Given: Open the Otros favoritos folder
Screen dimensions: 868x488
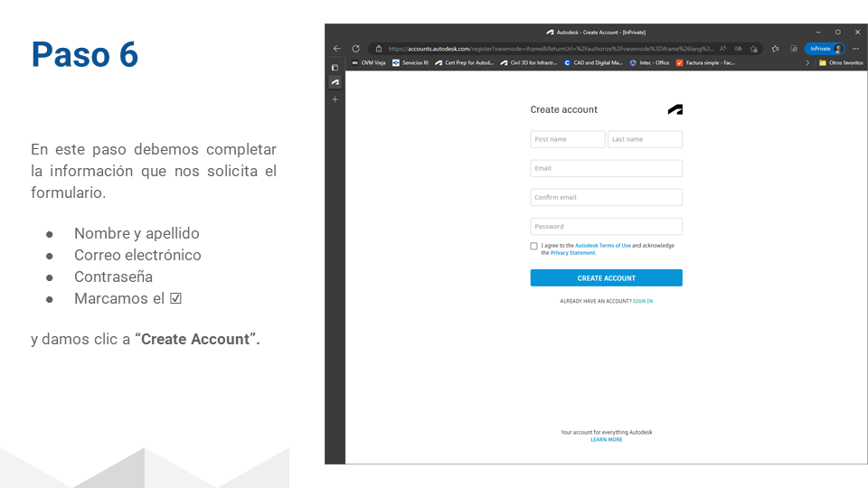Looking at the screenshot, I should [x=841, y=63].
